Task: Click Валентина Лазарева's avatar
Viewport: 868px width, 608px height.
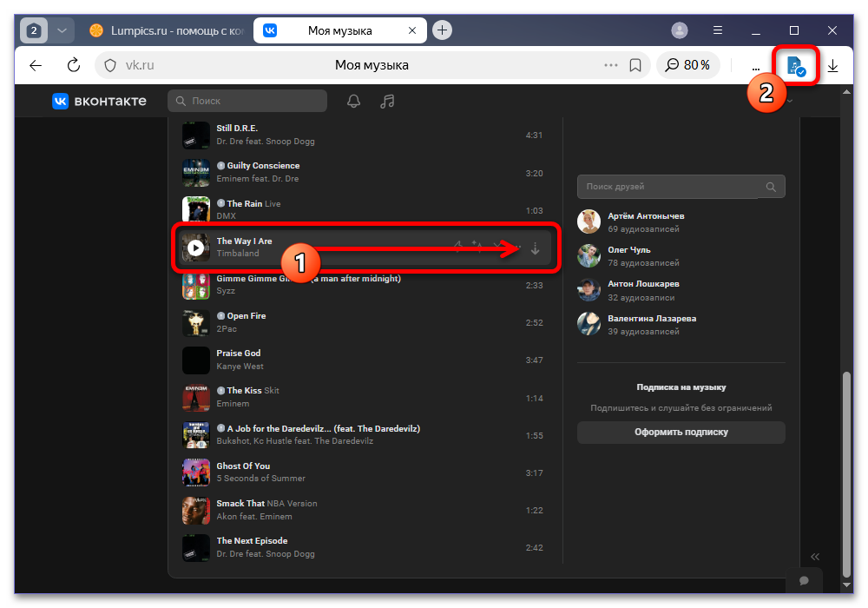Action: pyautogui.click(x=589, y=324)
